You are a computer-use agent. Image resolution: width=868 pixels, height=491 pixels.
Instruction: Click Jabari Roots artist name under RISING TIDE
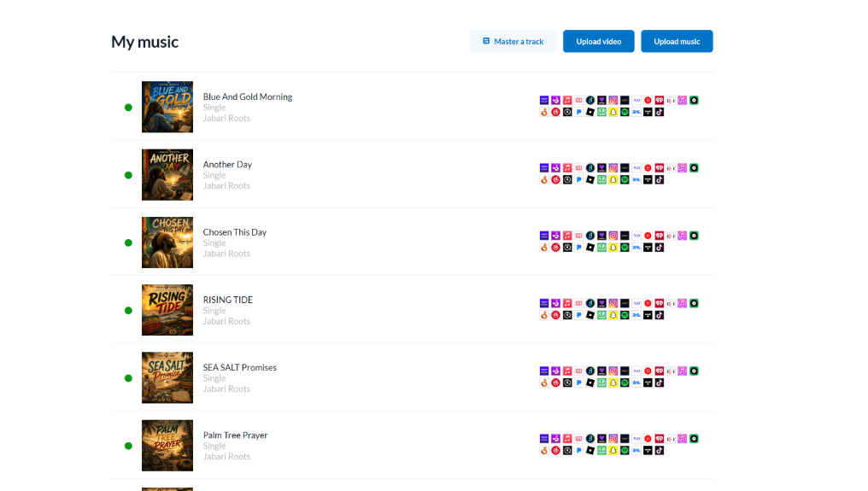226,321
